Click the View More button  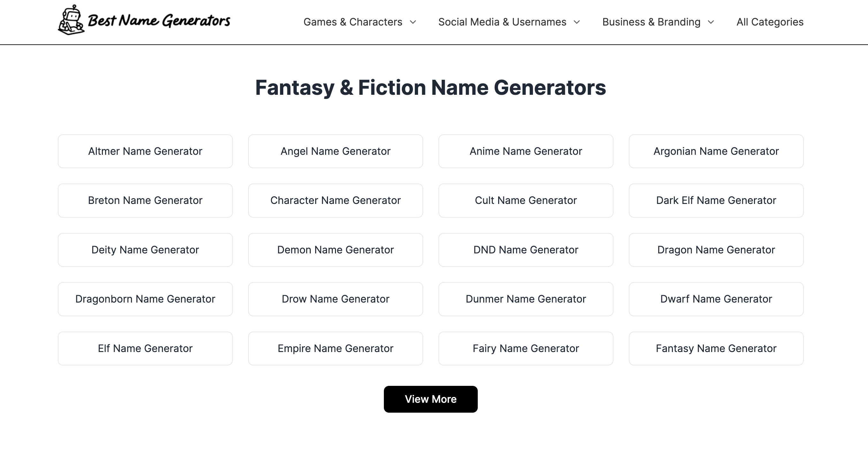coord(430,399)
